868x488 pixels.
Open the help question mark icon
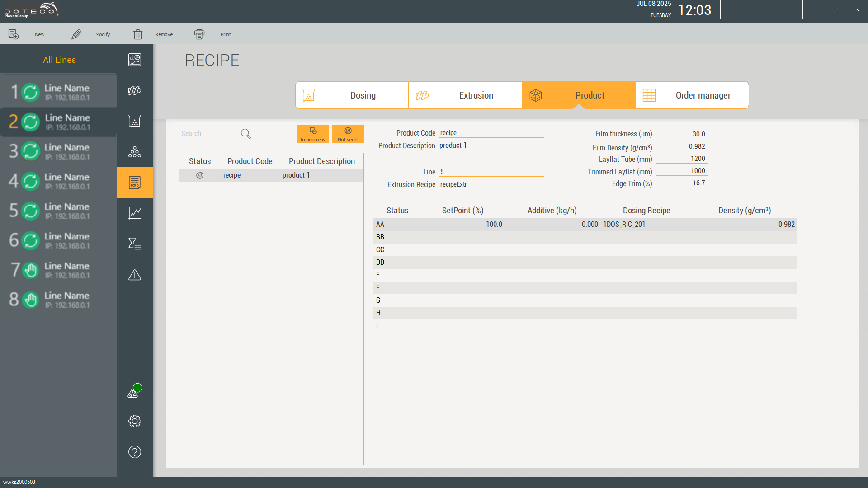click(134, 452)
